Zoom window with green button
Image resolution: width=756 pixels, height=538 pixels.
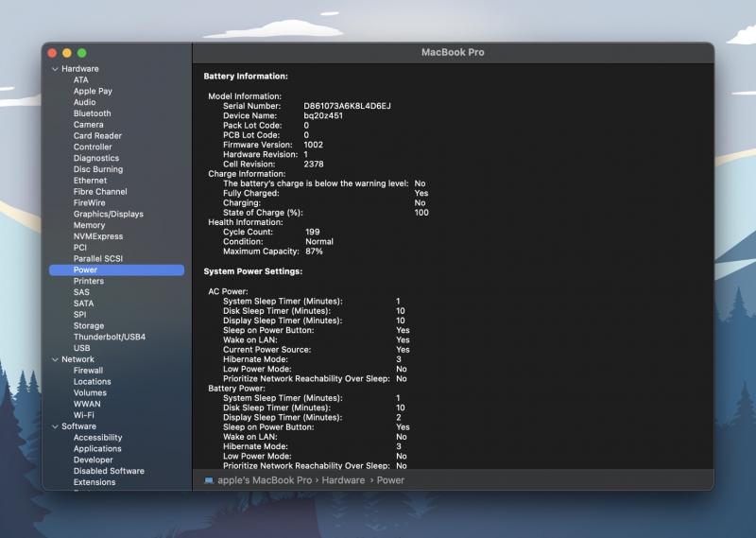[82, 53]
